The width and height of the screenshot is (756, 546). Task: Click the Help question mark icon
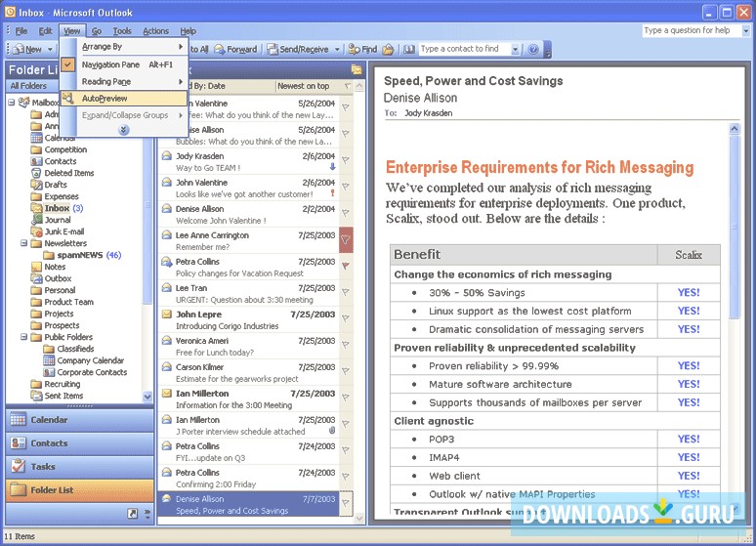click(x=532, y=49)
